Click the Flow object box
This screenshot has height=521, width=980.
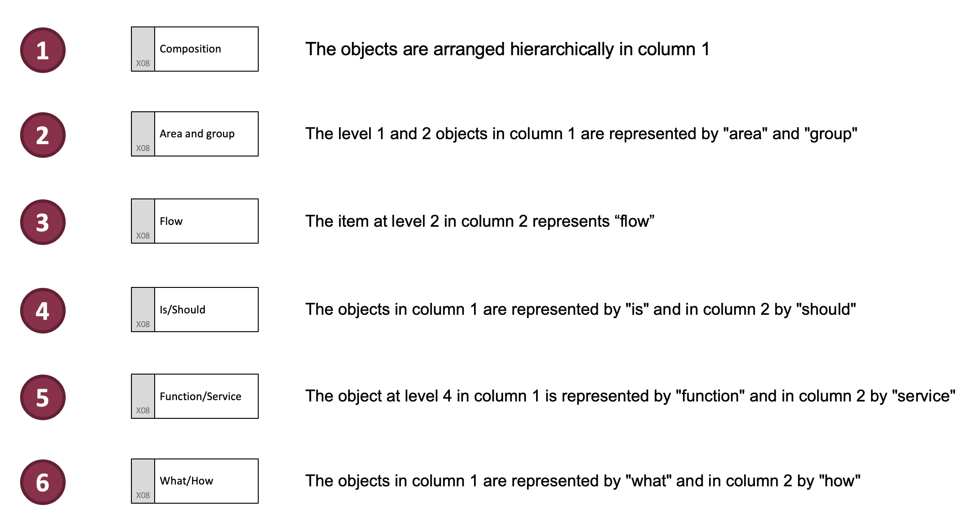point(195,221)
